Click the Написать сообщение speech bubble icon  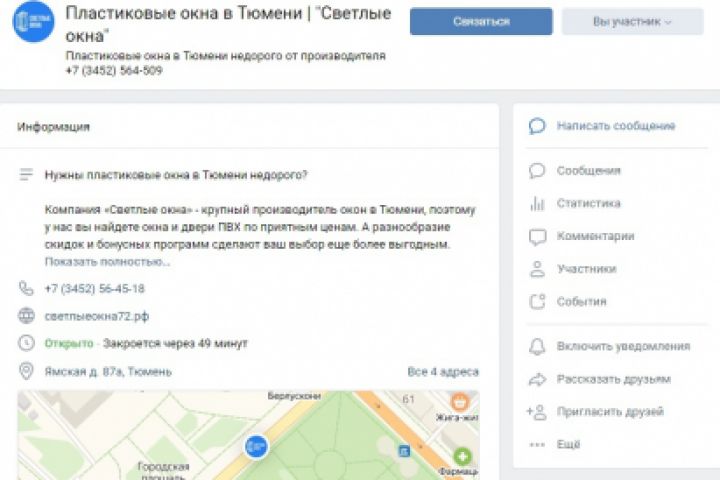(538, 127)
